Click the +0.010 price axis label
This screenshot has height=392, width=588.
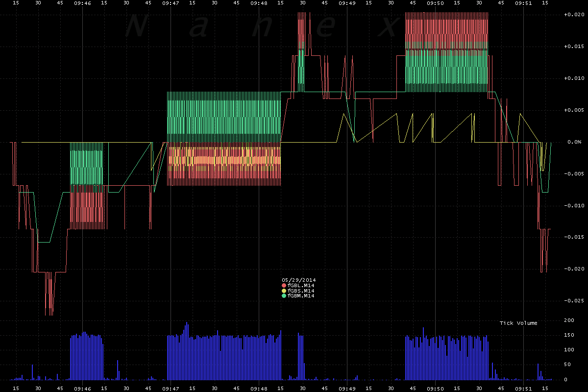(575, 78)
